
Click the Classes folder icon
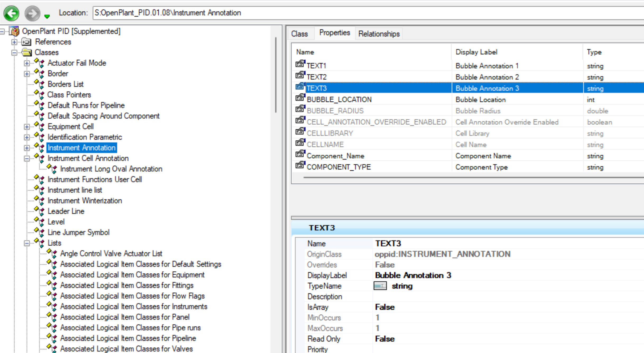point(26,52)
